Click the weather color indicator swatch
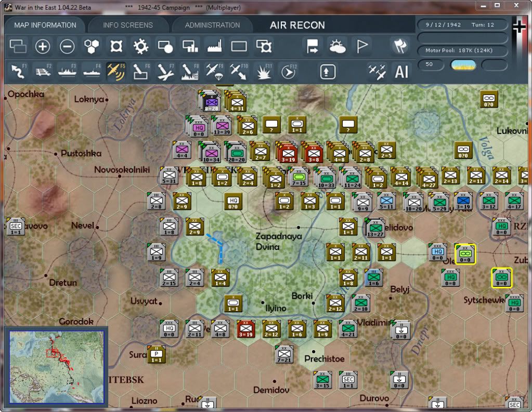 click(x=463, y=65)
